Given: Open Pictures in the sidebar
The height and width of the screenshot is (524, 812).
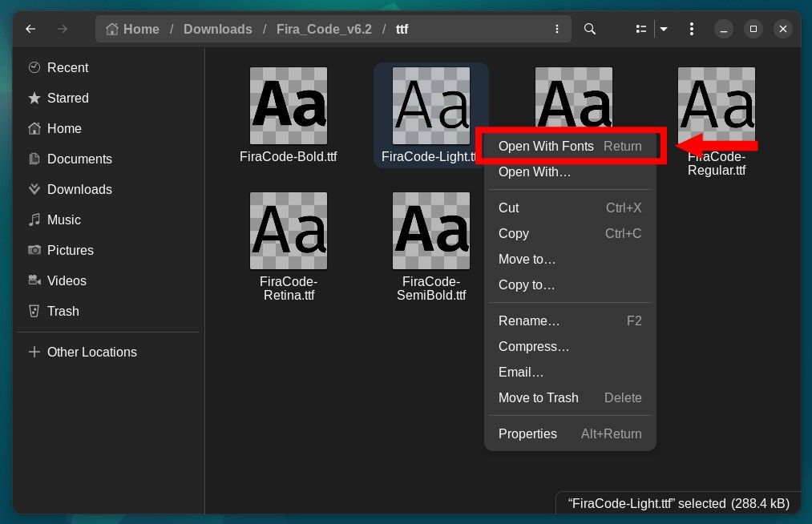Looking at the screenshot, I should click(x=108, y=251).
